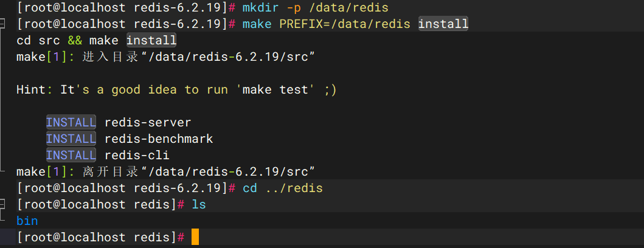Viewport: 644px width, 248px height.
Task: Collapse the fold marker beside make PREFIX command
Action: [2, 23]
